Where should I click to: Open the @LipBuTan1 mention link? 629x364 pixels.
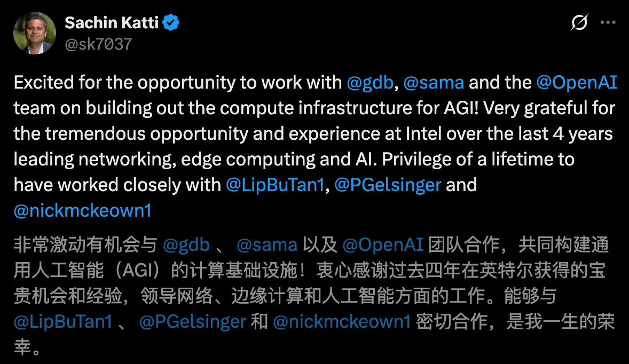276,185
